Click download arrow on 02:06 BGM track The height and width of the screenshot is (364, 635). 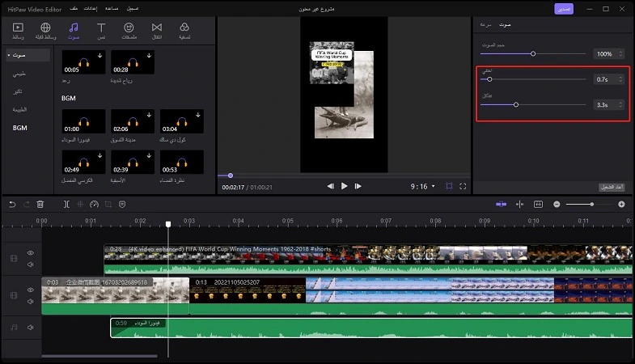click(x=149, y=115)
